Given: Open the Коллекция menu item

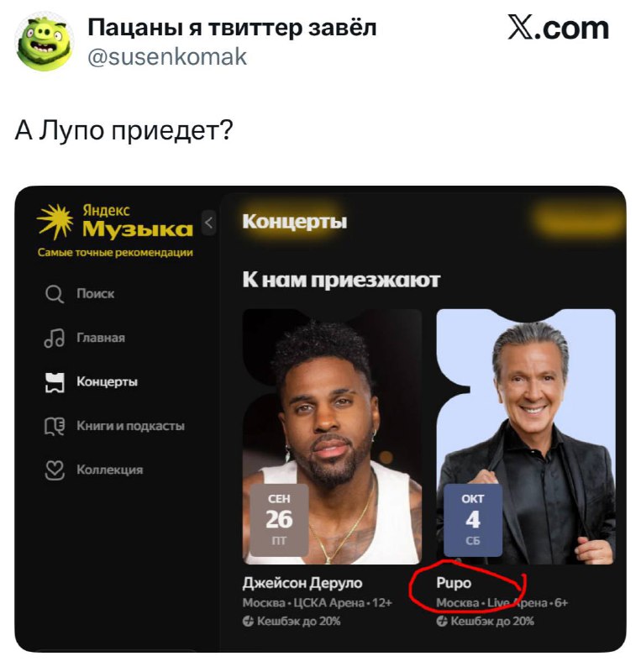Looking at the screenshot, I should tap(109, 470).
